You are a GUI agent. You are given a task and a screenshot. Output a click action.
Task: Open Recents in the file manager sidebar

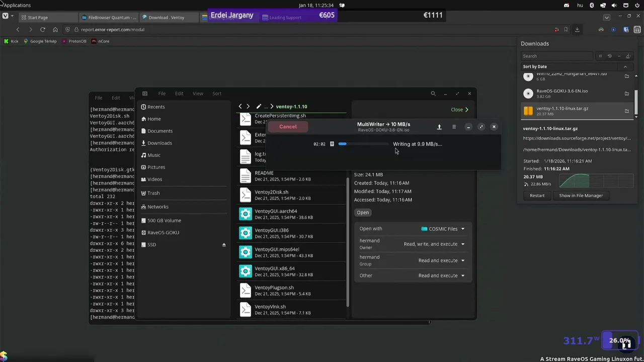point(183,107)
